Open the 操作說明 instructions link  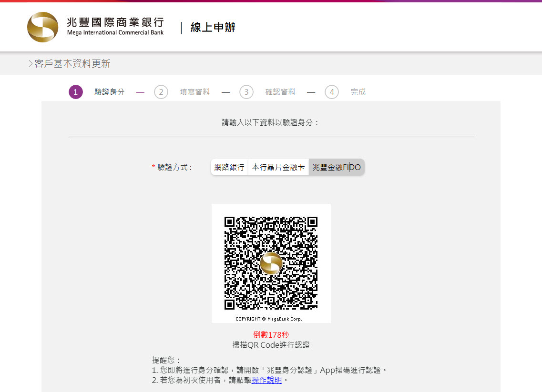click(x=266, y=380)
